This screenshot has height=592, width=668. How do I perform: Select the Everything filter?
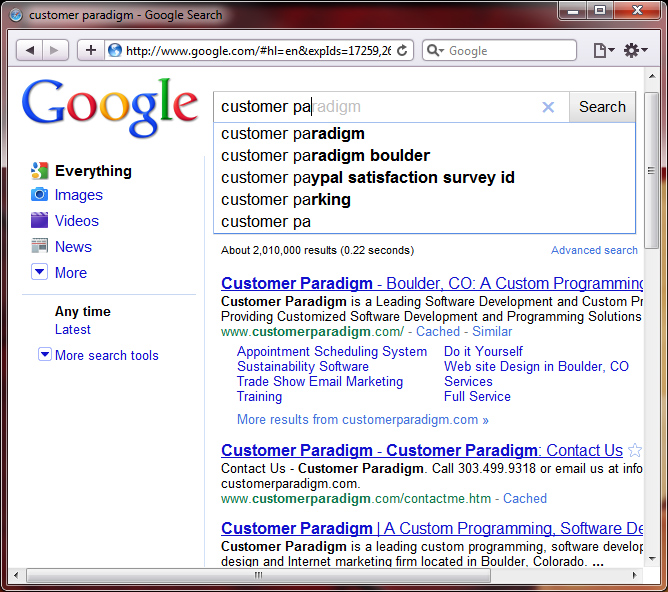click(x=93, y=171)
